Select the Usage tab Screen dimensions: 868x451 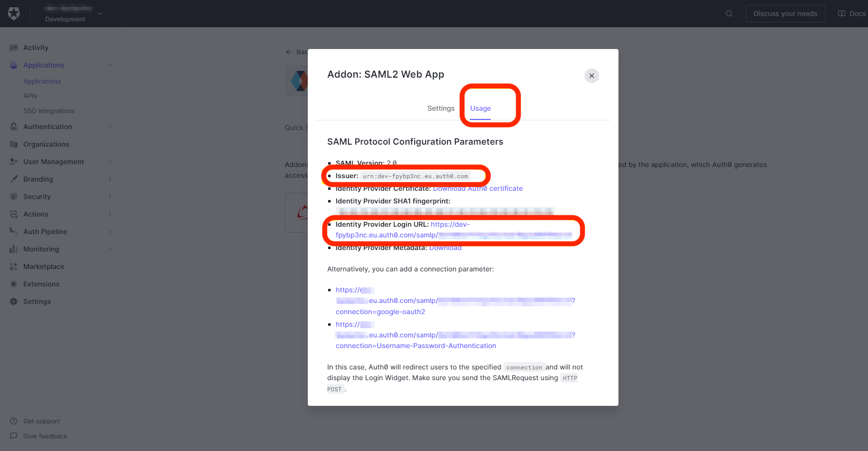(x=480, y=108)
